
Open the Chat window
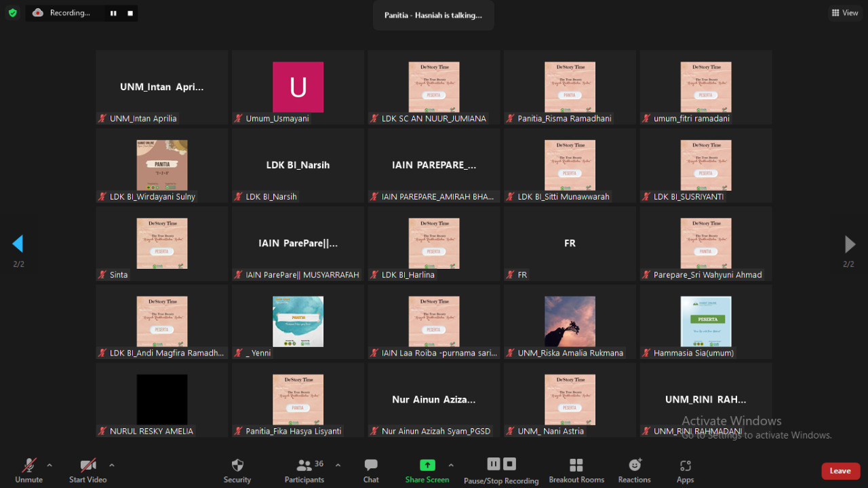371,470
